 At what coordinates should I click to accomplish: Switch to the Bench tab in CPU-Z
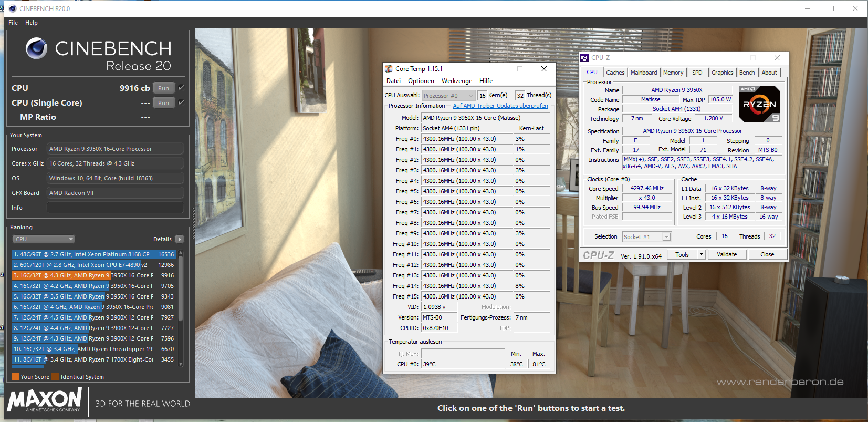point(747,73)
